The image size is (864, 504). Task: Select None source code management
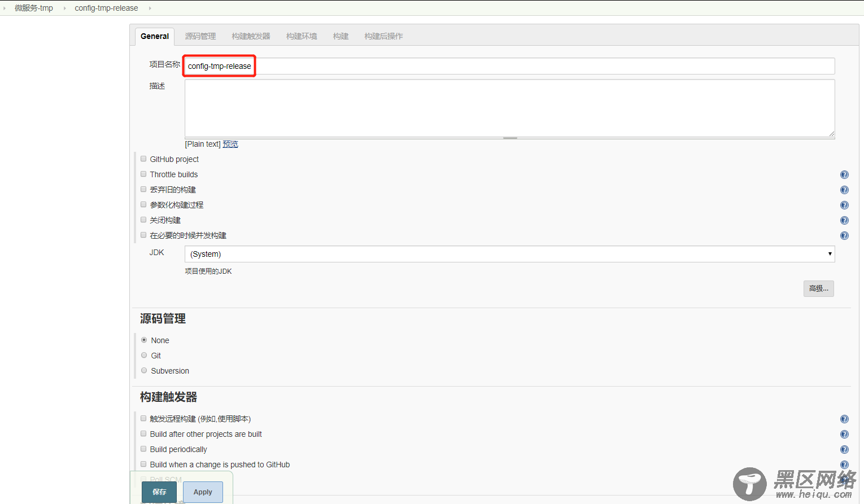coord(144,340)
